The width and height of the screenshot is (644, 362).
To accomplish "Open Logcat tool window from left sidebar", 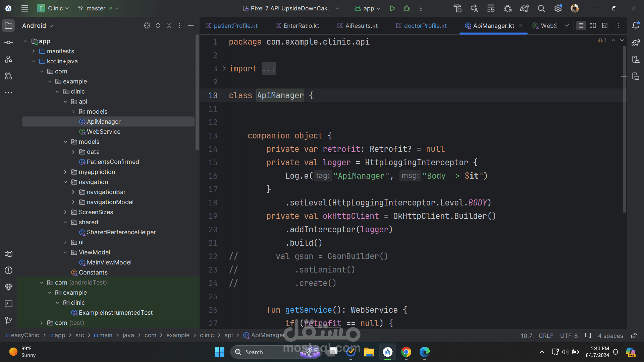I will [9, 254].
